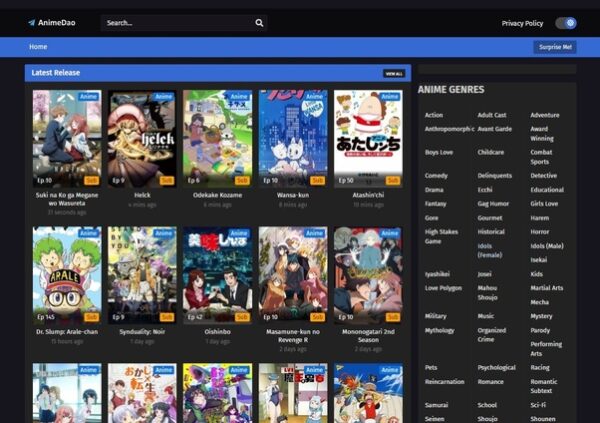Image resolution: width=600 pixels, height=423 pixels.
Task: Select the Avant Garde genre
Action: [x=494, y=129]
